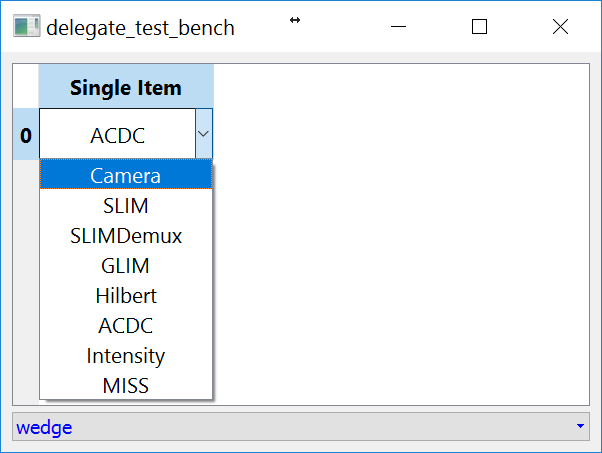
Task: Choose SLIM in the open list
Action: click(x=126, y=206)
